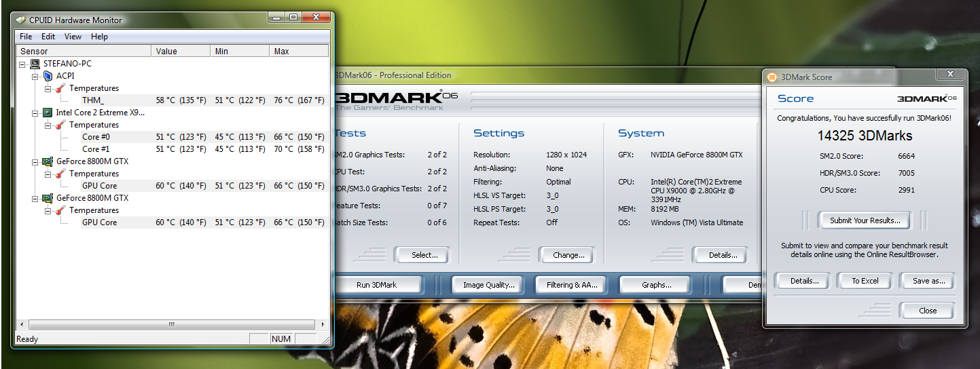
Task: Select the Core #0 temperature row
Action: pos(204,137)
